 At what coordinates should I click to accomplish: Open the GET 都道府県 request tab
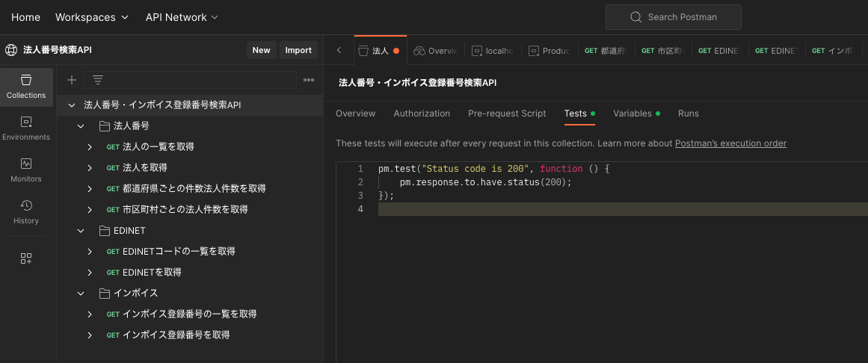pos(606,50)
